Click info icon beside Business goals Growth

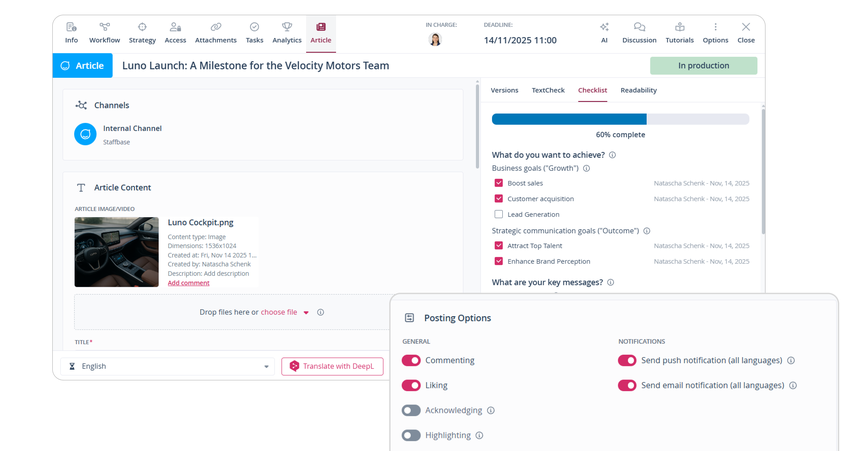[587, 169]
